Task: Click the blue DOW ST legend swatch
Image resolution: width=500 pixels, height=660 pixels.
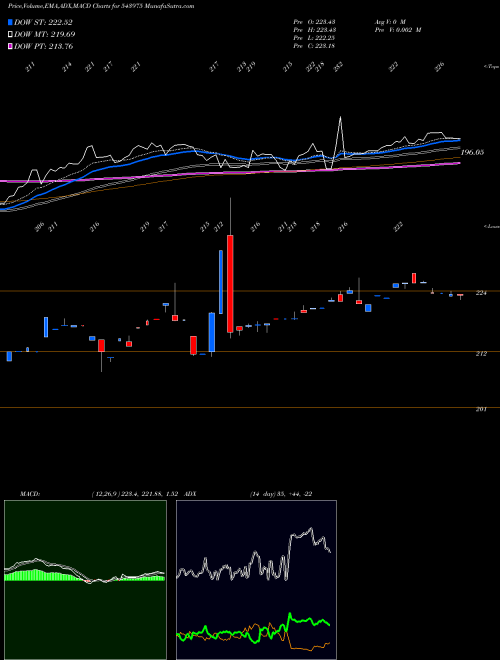Action: tap(11, 22)
